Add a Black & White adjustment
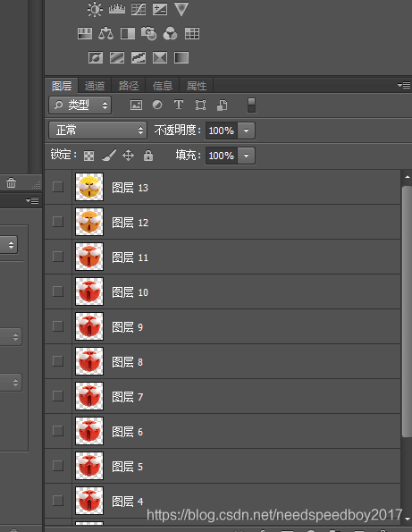Viewport: 412px width, 532px height. pos(128,34)
